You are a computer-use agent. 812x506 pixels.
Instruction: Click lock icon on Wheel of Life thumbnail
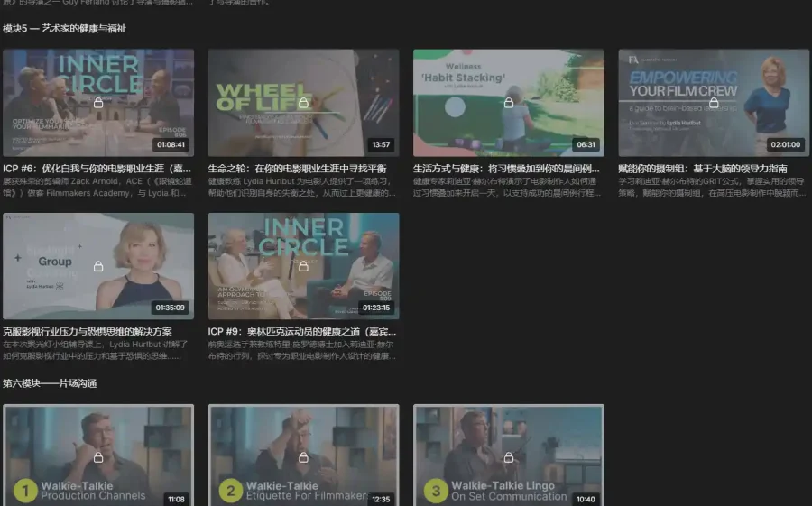tap(303, 103)
